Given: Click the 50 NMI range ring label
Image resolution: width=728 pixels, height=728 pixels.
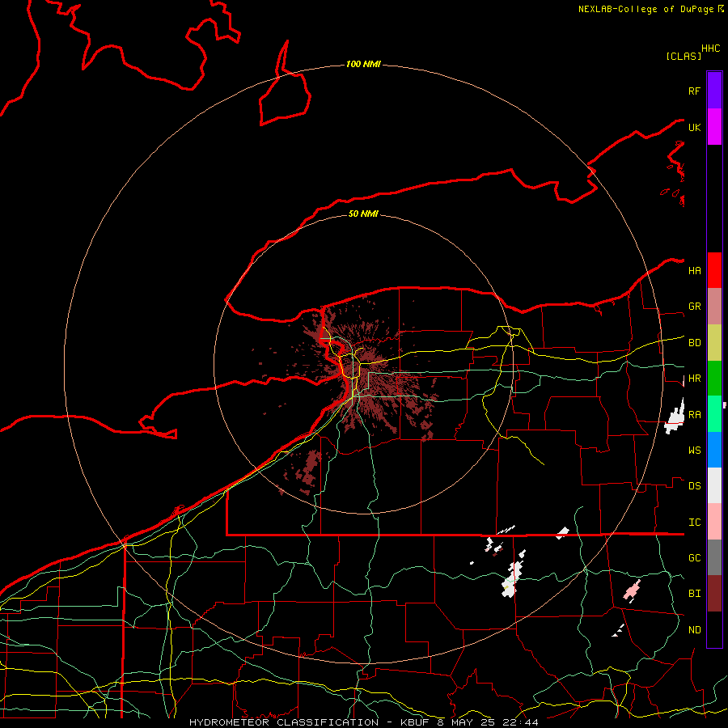Looking at the screenshot, I should pos(363,214).
